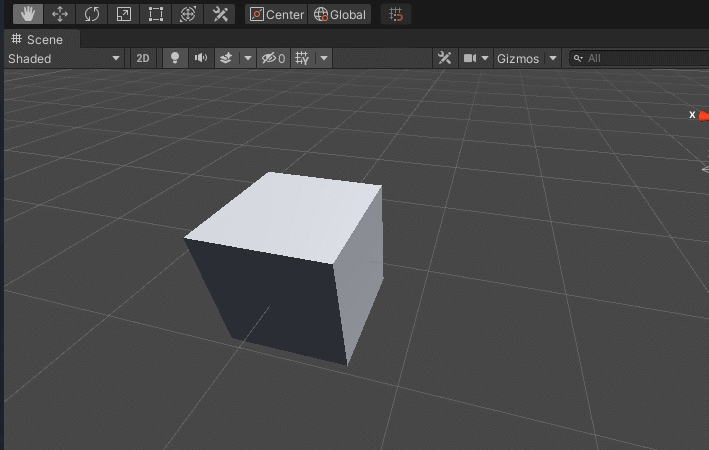Toggle the Gizmos button

518,58
